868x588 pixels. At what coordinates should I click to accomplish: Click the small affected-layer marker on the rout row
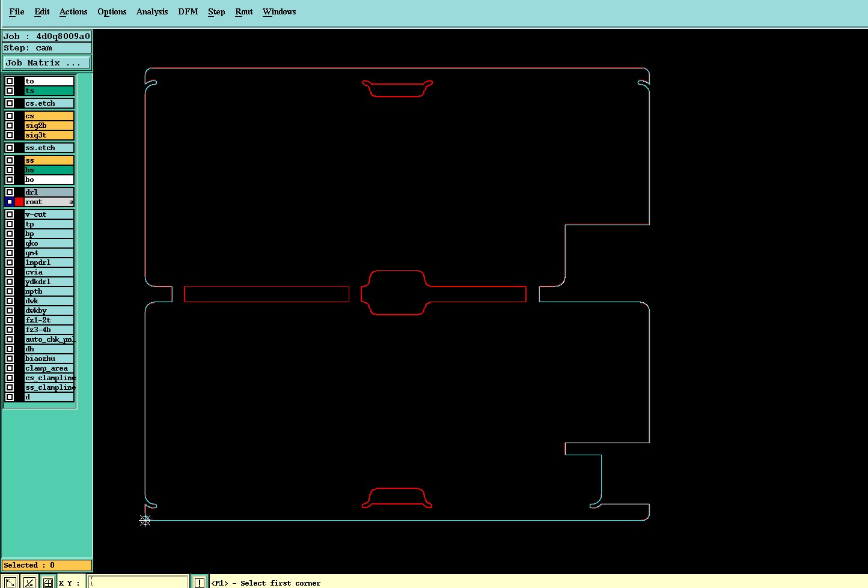coord(71,202)
